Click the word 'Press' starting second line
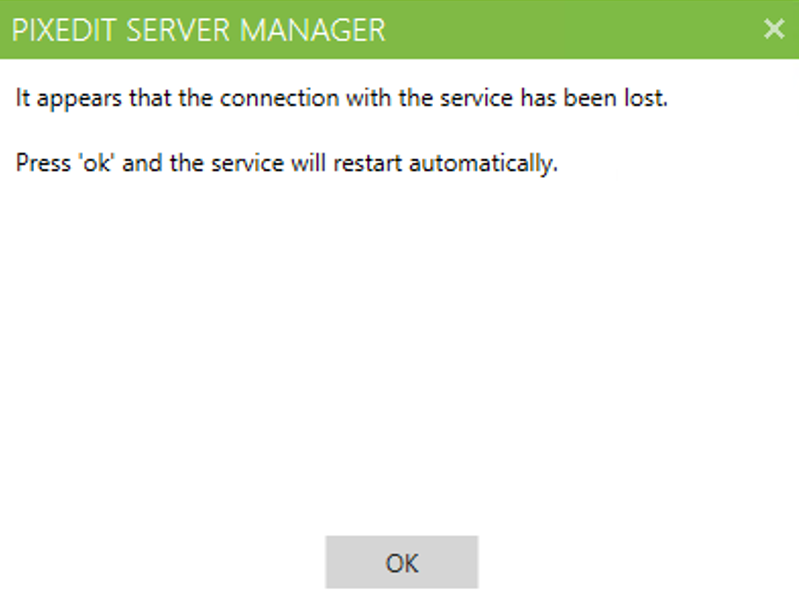This screenshot has width=799, height=605. pyautogui.click(x=43, y=163)
